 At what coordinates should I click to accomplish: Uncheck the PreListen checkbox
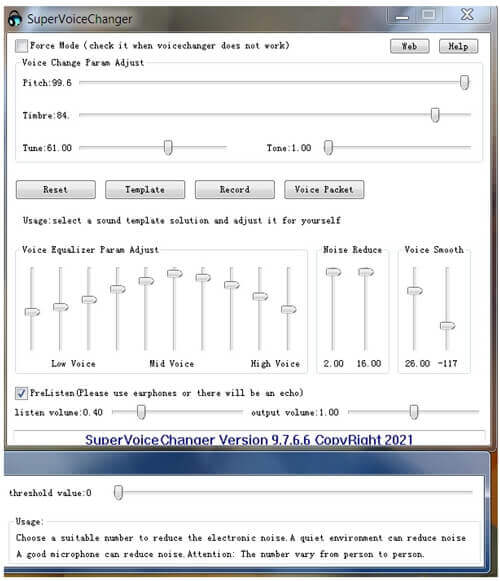pyautogui.click(x=21, y=393)
